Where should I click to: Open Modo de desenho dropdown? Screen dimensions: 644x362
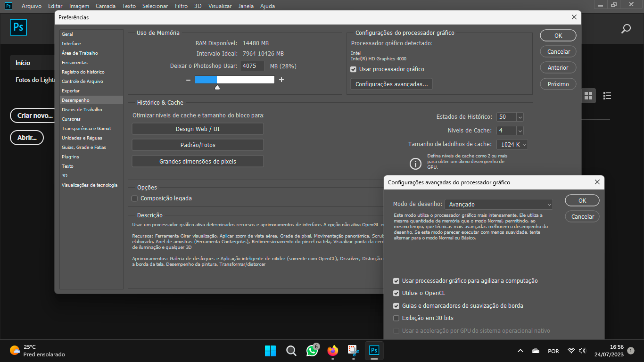tap(499, 205)
